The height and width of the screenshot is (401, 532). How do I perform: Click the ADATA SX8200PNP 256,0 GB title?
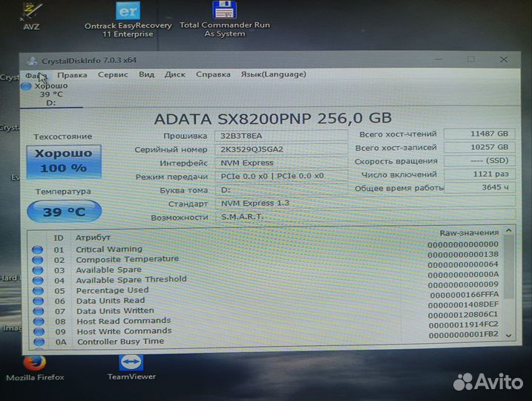click(273, 119)
